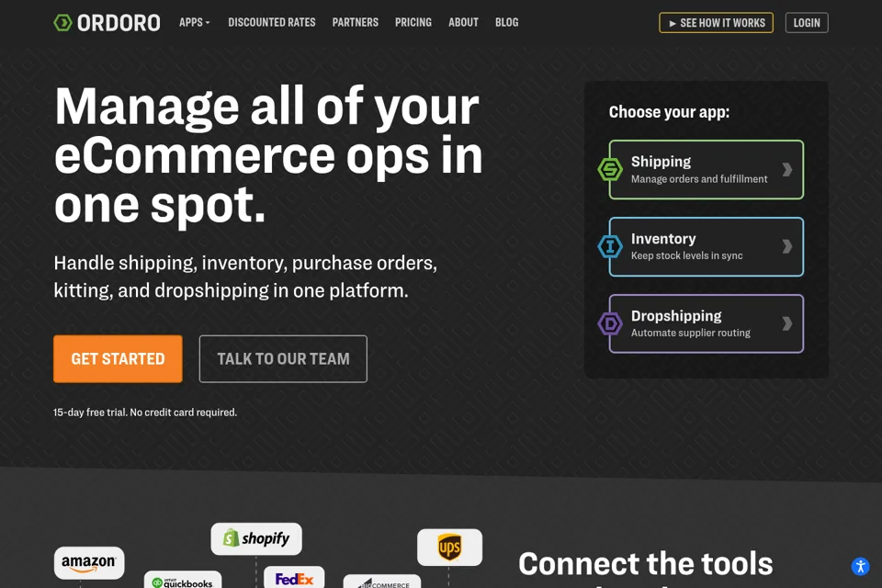Select the Dropshipping title in the app card

point(676,316)
